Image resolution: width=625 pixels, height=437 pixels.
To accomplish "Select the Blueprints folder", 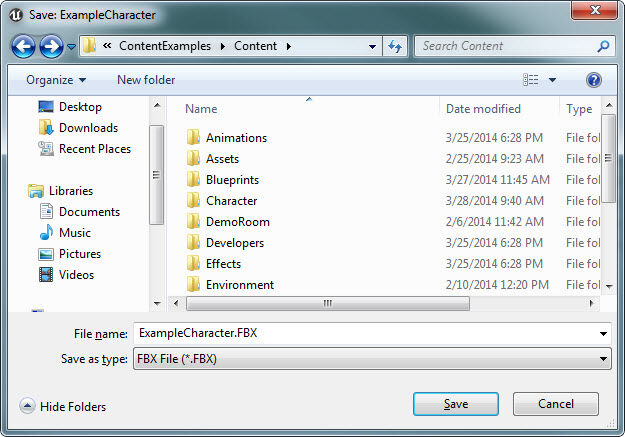I will point(232,180).
